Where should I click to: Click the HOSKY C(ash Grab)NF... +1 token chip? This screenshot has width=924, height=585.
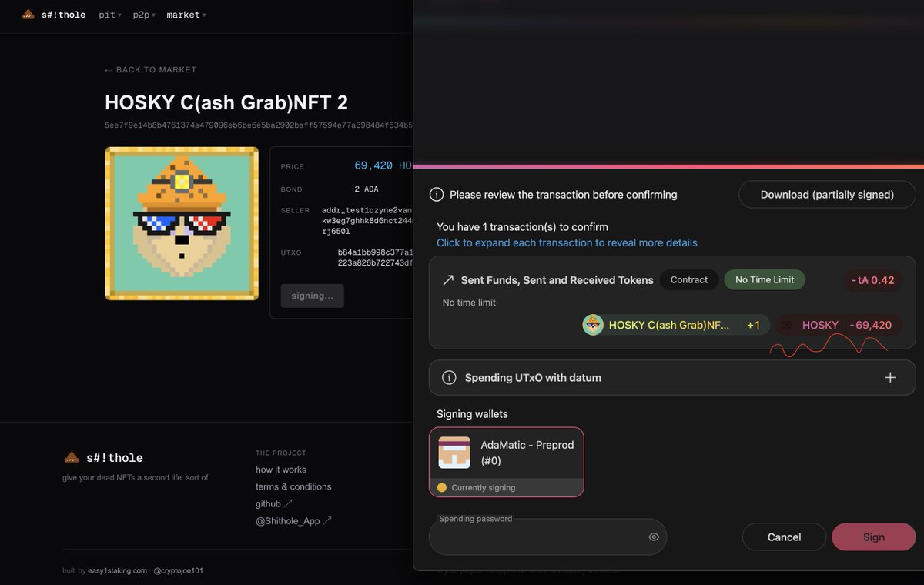(676, 325)
